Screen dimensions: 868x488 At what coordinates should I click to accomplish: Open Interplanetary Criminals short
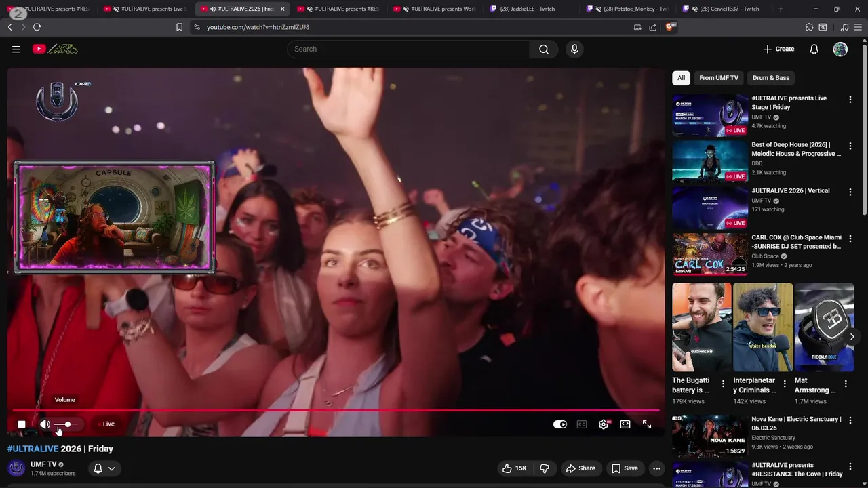pos(763,327)
